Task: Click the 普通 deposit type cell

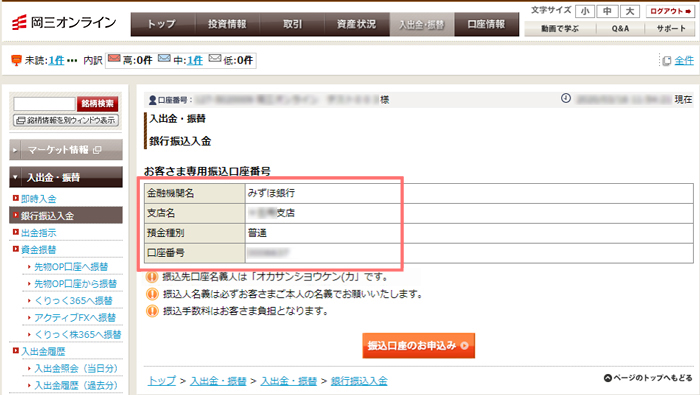Action: click(469, 233)
